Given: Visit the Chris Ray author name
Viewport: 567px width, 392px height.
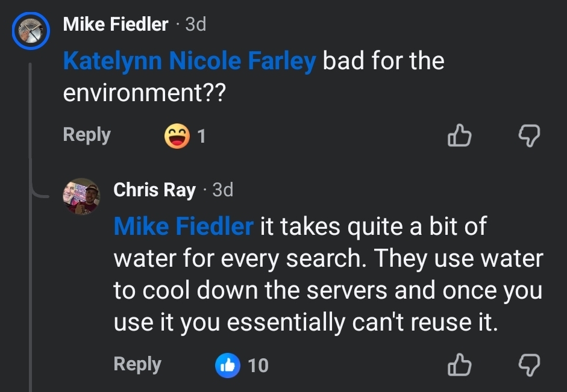Looking at the screenshot, I should pos(154,190).
